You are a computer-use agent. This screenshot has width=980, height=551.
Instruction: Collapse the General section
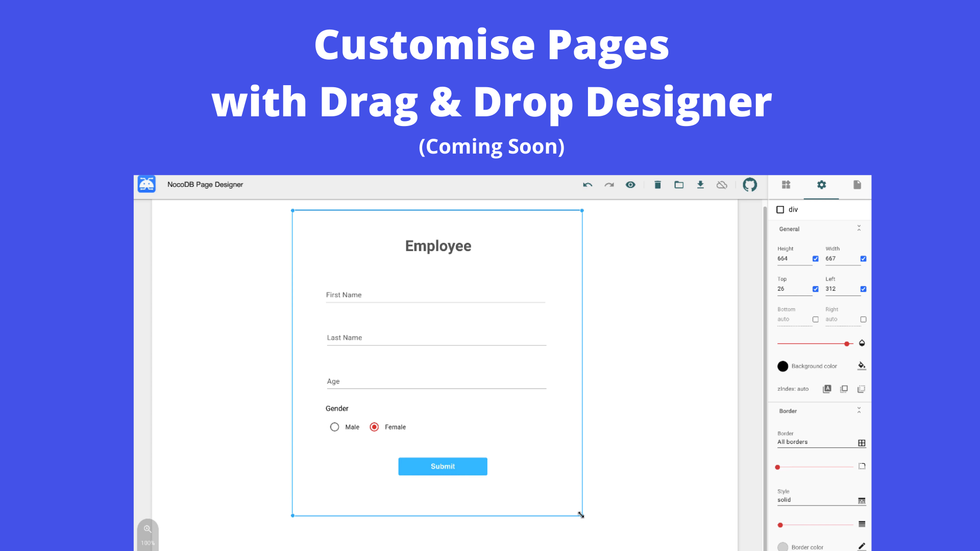click(859, 229)
